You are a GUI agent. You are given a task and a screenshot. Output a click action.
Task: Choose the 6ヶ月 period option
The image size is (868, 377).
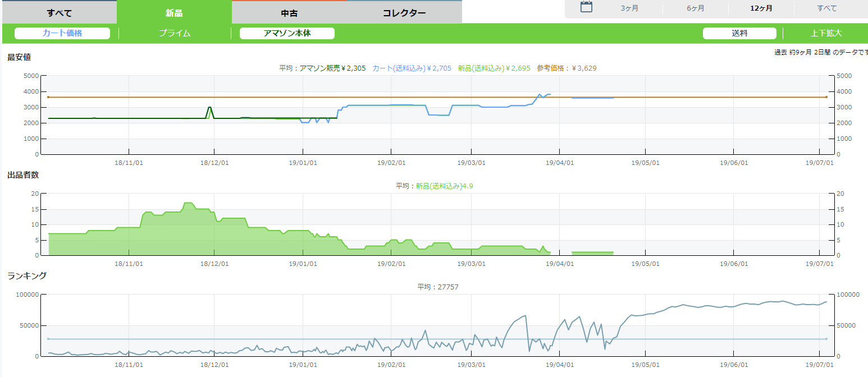coord(695,8)
